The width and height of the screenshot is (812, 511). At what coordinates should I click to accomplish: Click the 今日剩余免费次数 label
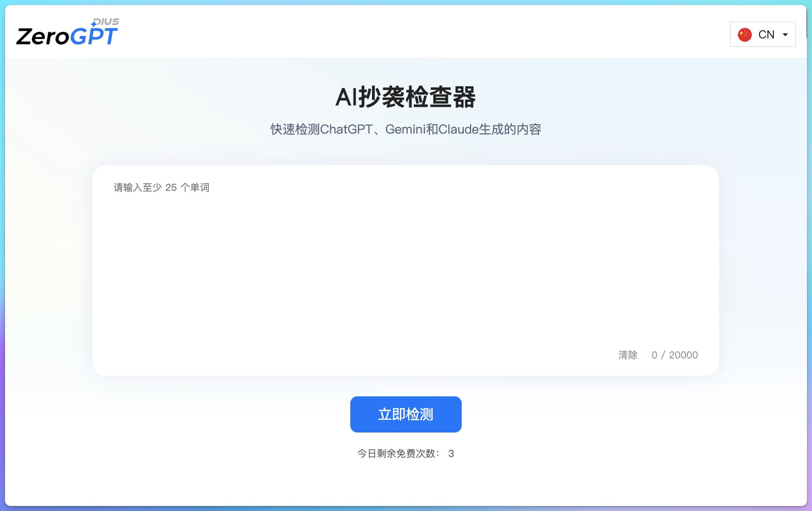click(398, 454)
